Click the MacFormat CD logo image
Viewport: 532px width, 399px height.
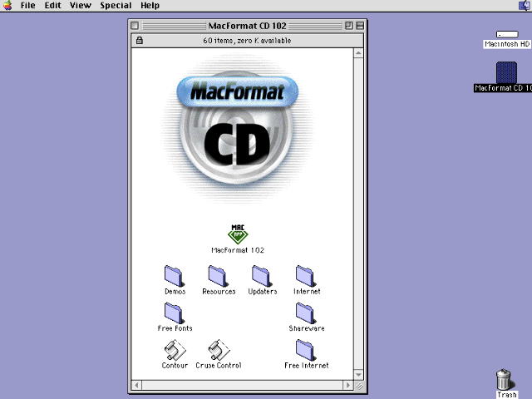(237, 131)
